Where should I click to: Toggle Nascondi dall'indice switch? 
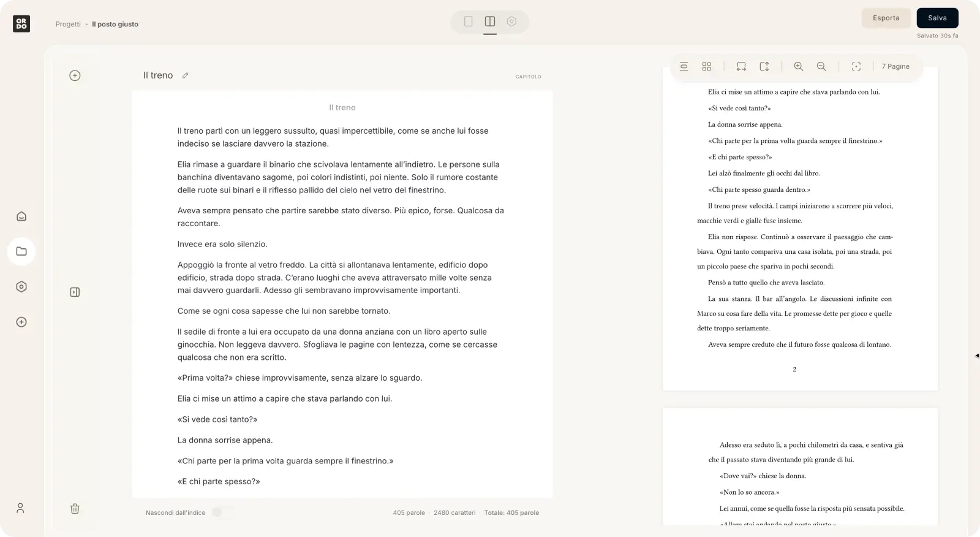(x=222, y=512)
